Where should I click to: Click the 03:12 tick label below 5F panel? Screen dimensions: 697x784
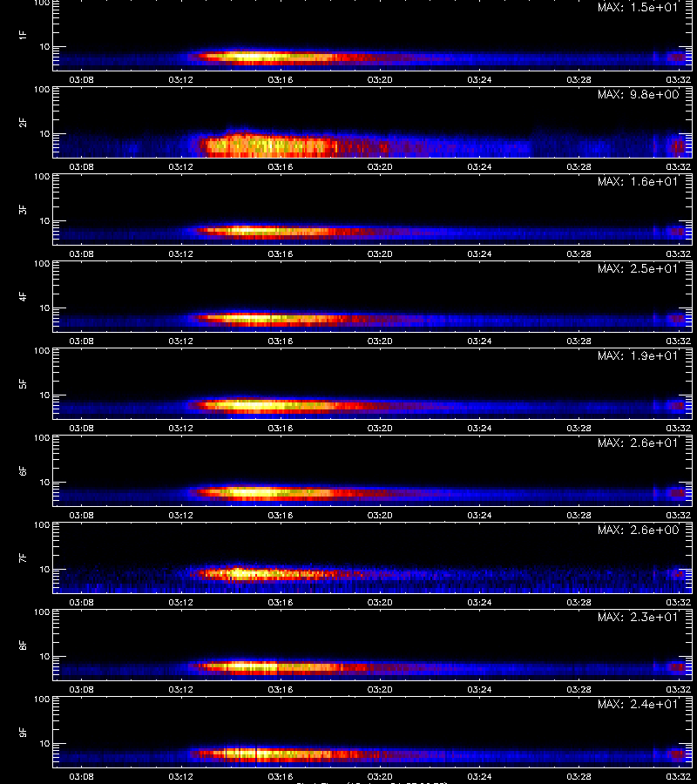[181, 428]
